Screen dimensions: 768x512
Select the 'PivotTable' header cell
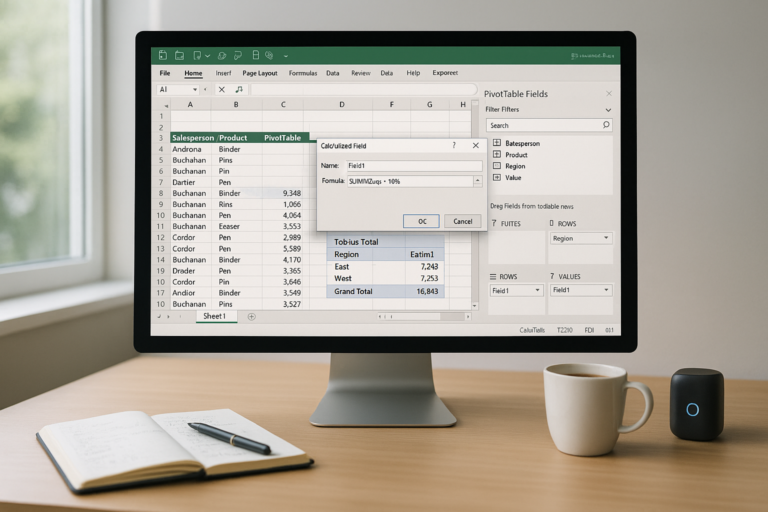pyautogui.click(x=283, y=138)
